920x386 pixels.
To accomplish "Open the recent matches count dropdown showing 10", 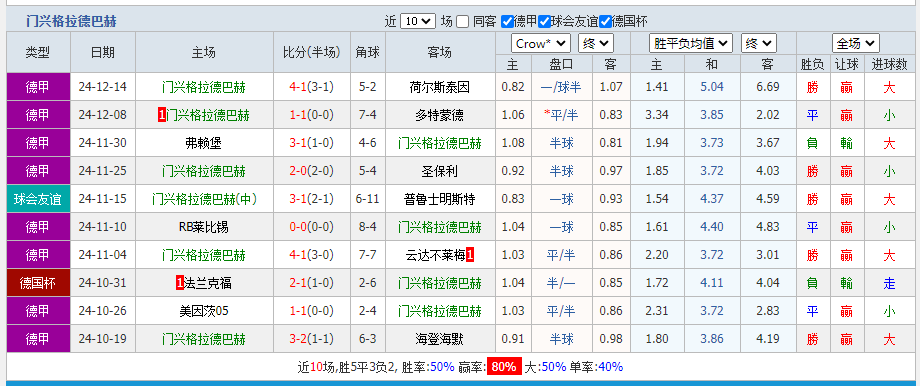I will tap(418, 22).
